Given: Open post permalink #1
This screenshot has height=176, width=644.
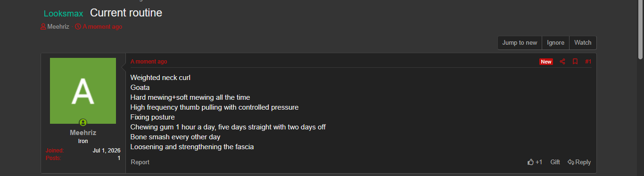Looking at the screenshot, I should point(588,62).
